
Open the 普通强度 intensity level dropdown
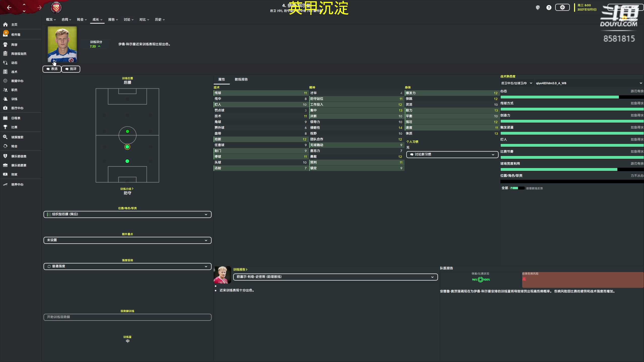pos(127,266)
